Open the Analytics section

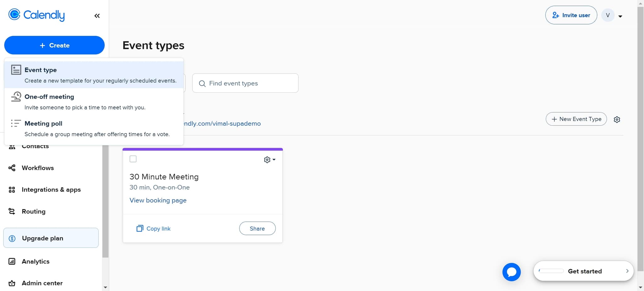pyautogui.click(x=35, y=261)
